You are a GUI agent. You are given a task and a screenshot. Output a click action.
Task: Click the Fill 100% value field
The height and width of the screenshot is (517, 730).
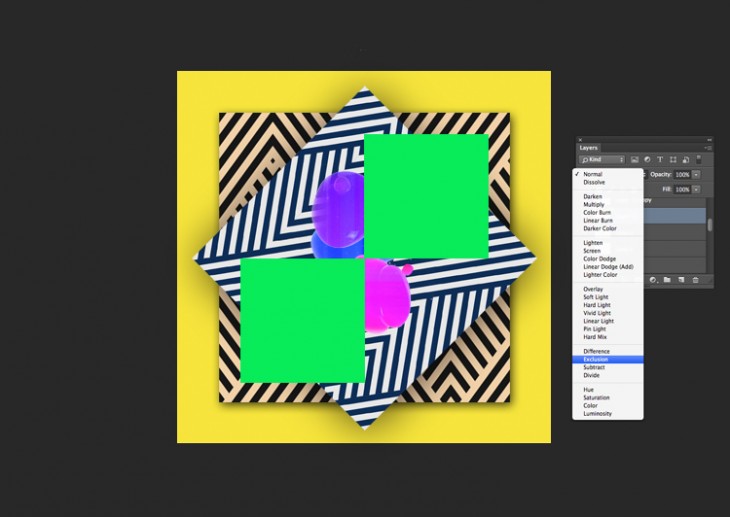coord(683,190)
